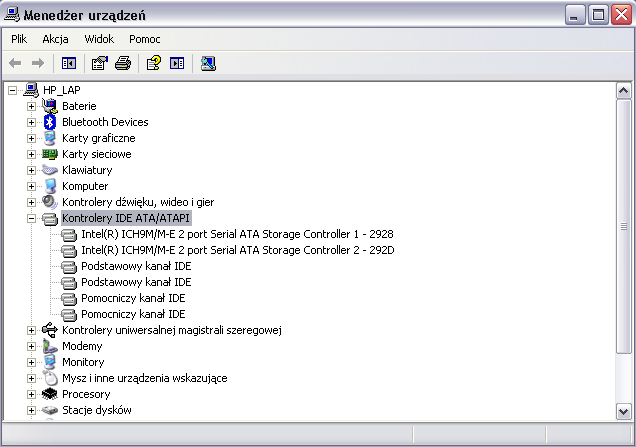Click the Bluetooth Devices icon
636x447 pixels.
click(x=49, y=122)
